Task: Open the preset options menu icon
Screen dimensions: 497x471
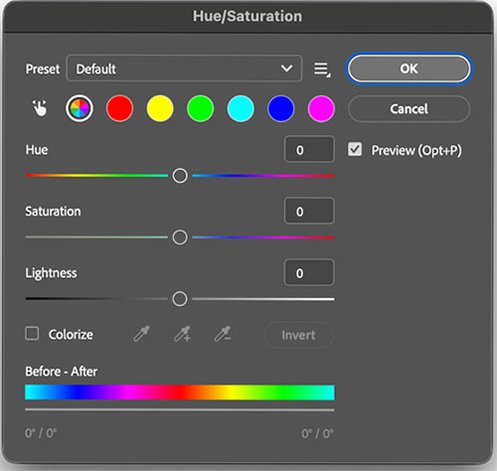Action: pyautogui.click(x=322, y=69)
